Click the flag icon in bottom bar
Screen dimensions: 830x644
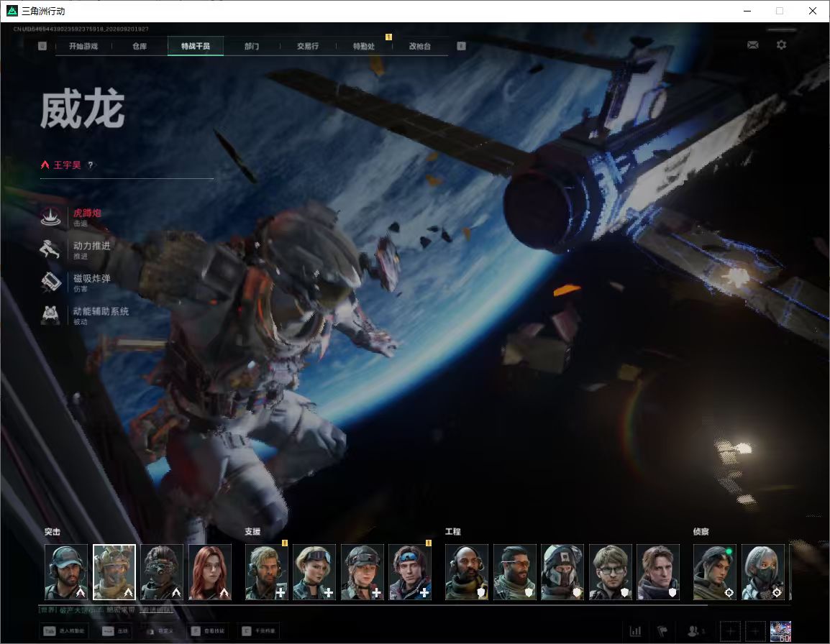coord(662,631)
